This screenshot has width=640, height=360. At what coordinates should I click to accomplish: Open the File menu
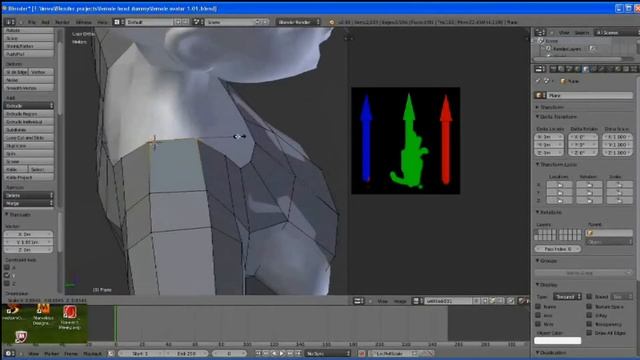pos(32,22)
